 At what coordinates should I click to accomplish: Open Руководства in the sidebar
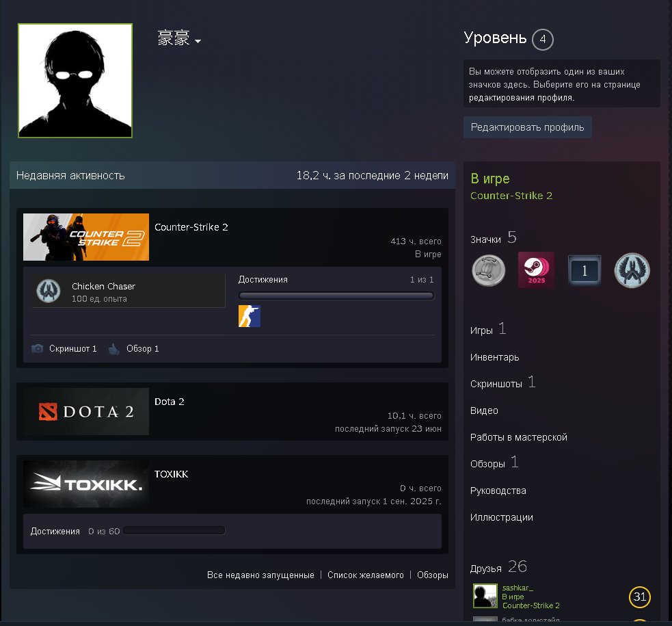[x=498, y=491]
